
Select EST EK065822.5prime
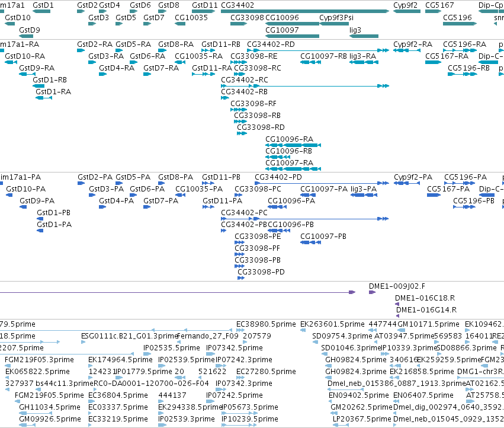37,372
